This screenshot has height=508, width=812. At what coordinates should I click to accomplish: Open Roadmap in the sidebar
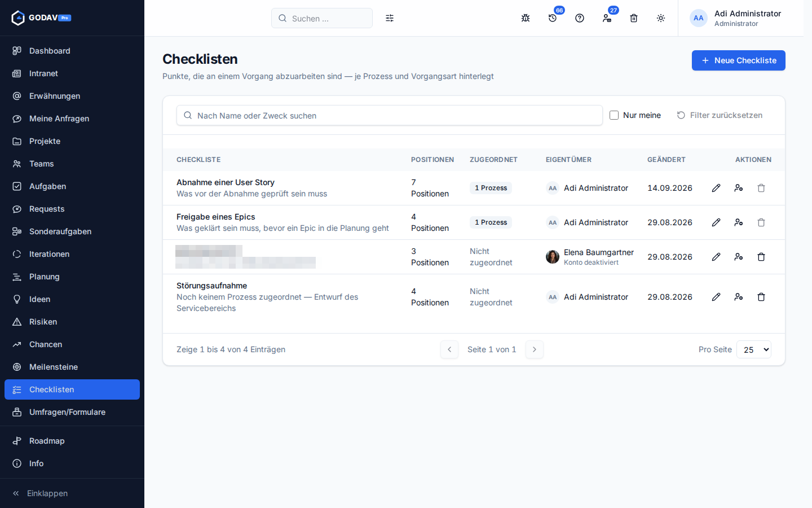tap(72, 441)
